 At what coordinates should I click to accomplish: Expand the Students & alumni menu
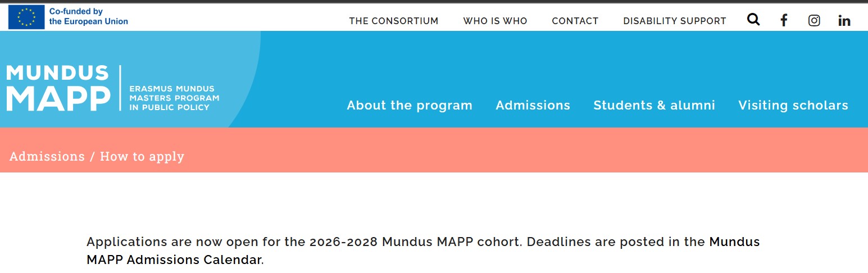point(654,105)
